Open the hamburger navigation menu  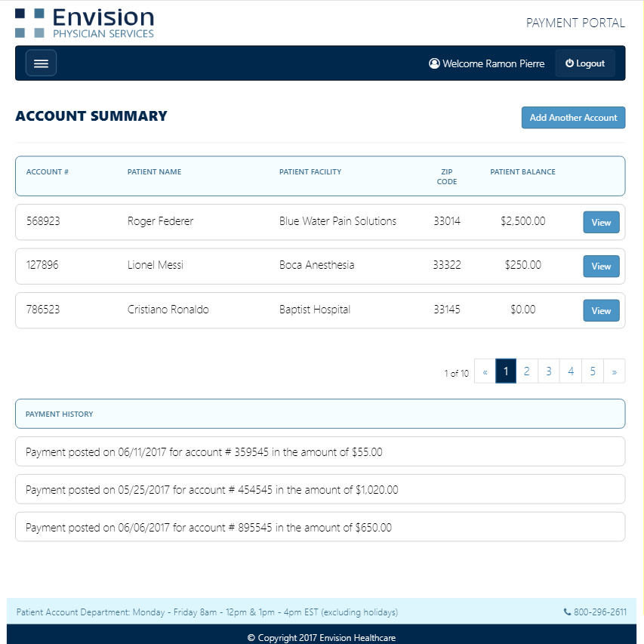(x=41, y=63)
